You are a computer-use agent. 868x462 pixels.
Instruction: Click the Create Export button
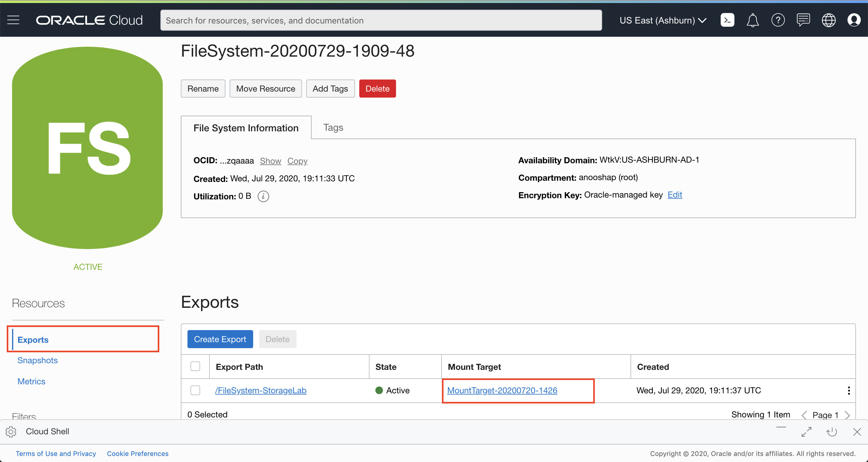click(x=220, y=339)
